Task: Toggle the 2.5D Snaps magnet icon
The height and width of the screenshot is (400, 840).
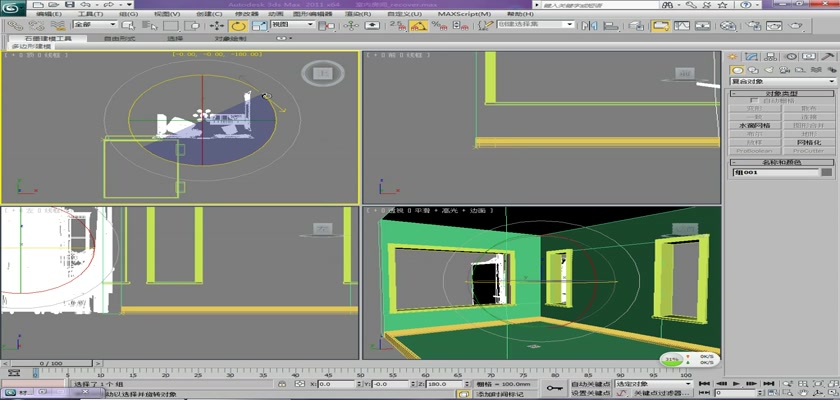Action: (397, 25)
